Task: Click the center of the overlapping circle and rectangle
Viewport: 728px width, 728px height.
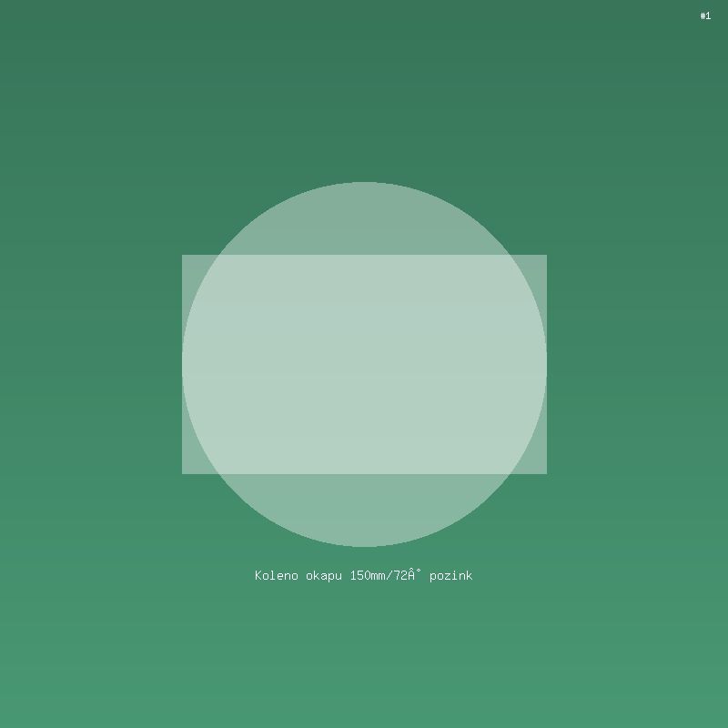Action: (364, 364)
